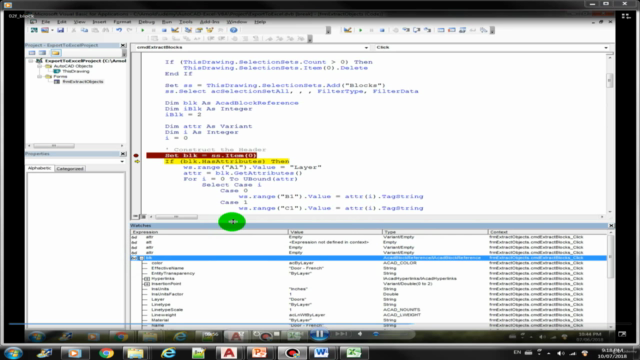
Task: Open the Run menu
Action: tap(167, 22)
